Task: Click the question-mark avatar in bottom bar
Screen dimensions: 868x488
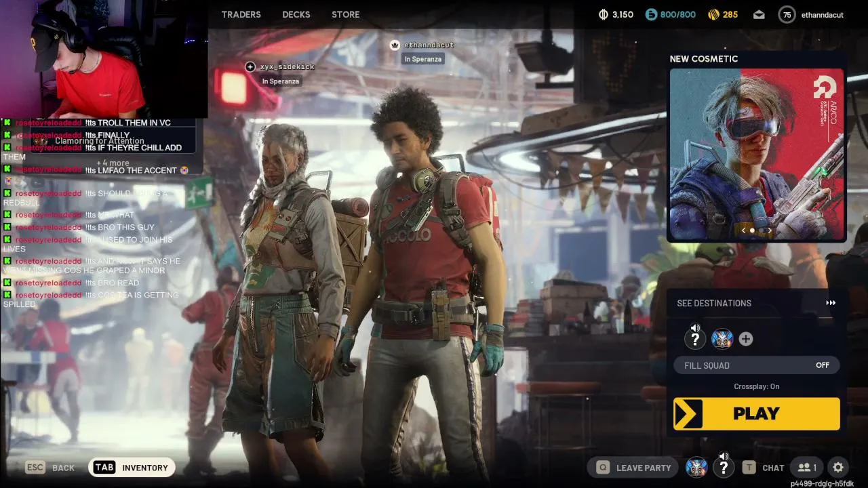Action: (x=724, y=467)
